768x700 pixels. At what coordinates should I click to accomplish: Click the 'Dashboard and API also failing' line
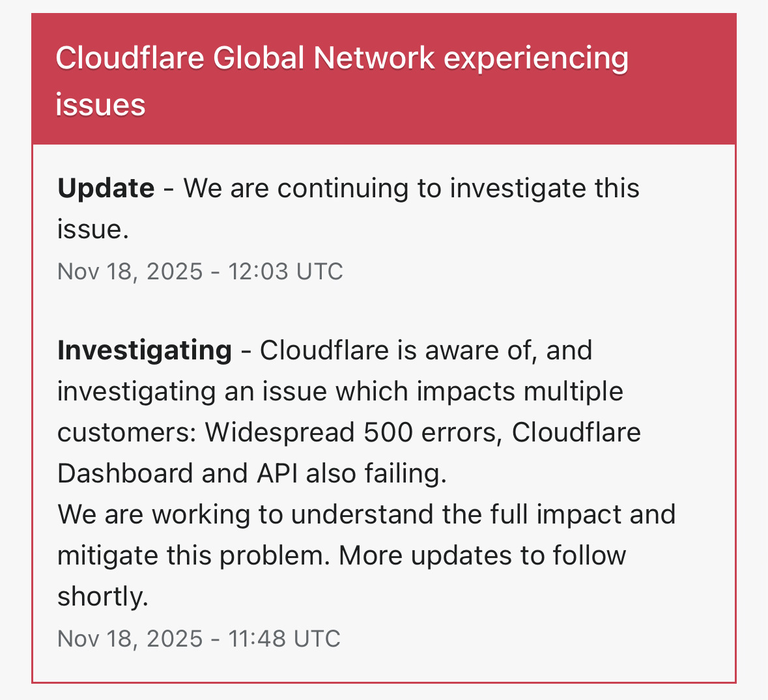[251, 473]
